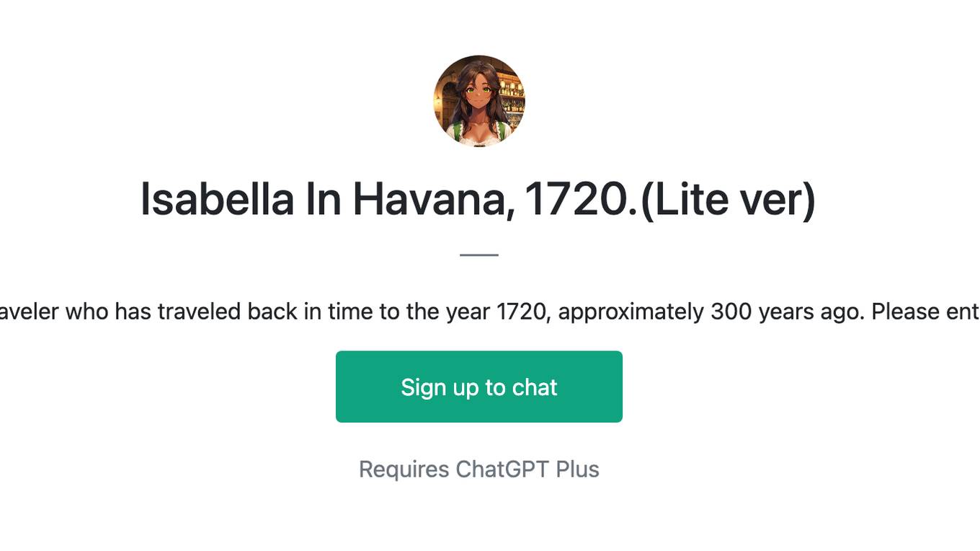The image size is (980, 551).
Task: Click the word Plus in the requirement note
Action: tap(577, 470)
